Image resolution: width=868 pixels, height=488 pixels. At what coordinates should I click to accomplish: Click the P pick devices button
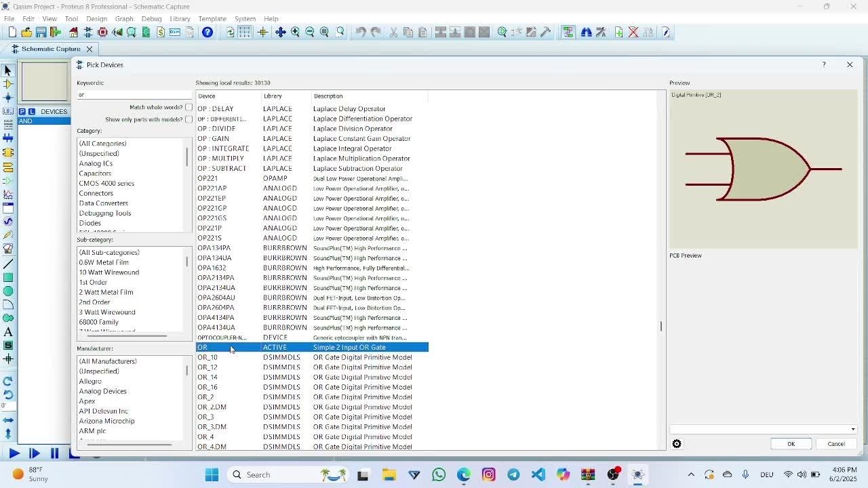22,111
